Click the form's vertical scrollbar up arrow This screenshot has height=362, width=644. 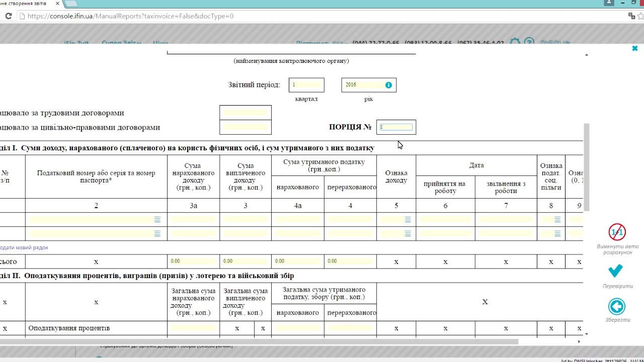(x=586, y=54)
